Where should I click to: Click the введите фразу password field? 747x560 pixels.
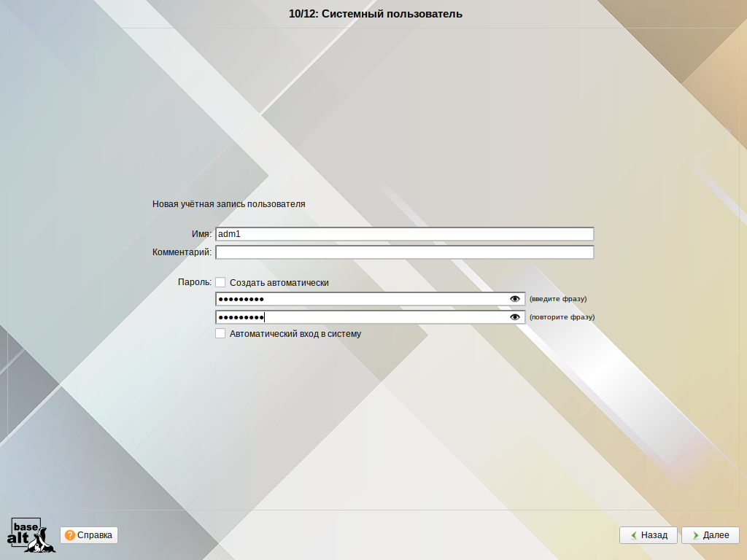coord(361,299)
